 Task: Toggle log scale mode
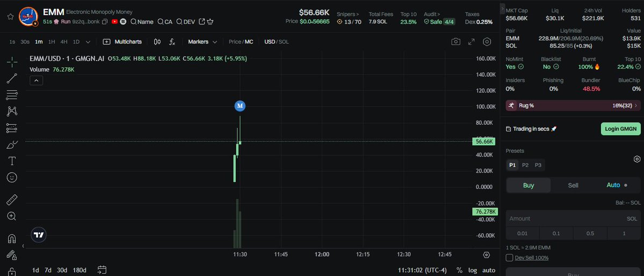pyautogui.click(x=473, y=270)
